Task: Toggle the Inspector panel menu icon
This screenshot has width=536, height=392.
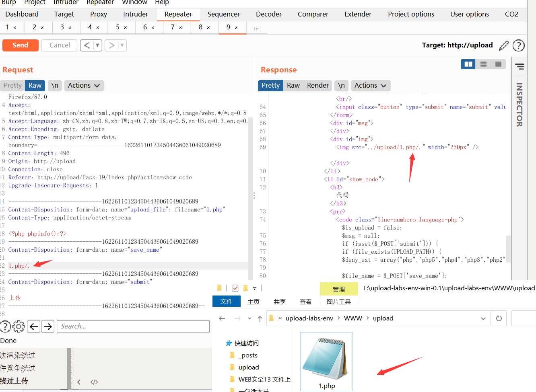Action: (520, 66)
